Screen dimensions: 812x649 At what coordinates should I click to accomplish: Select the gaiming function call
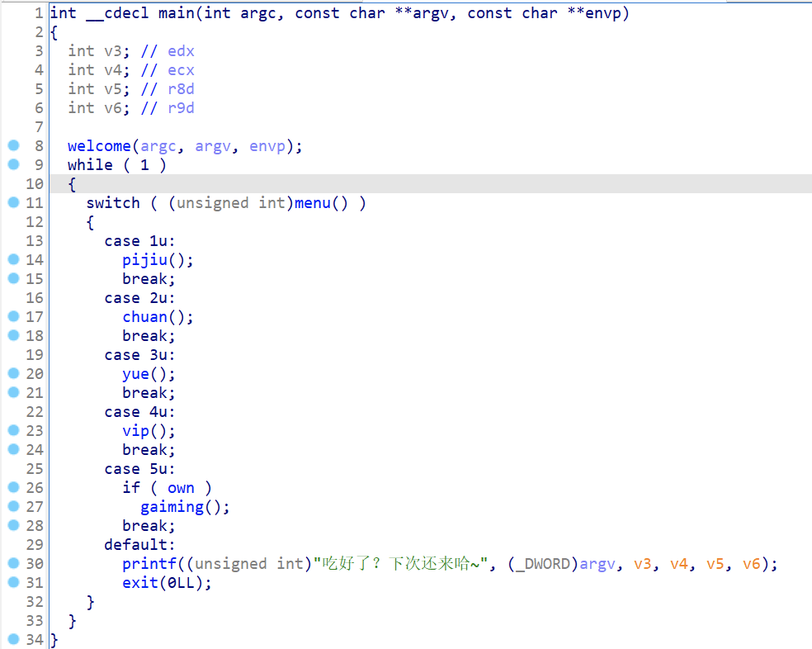point(172,507)
